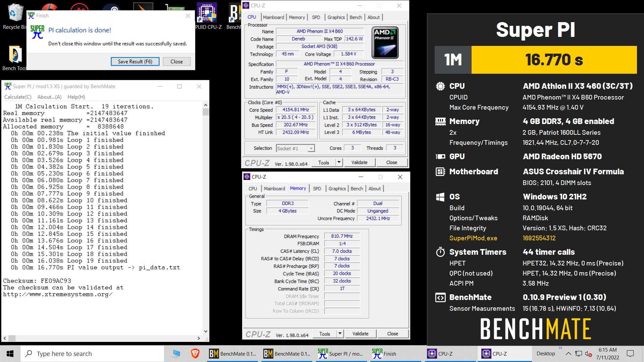Select Bench tab in bottom CPU-Z window
Screen dimensions: 644x362
(x=357, y=188)
